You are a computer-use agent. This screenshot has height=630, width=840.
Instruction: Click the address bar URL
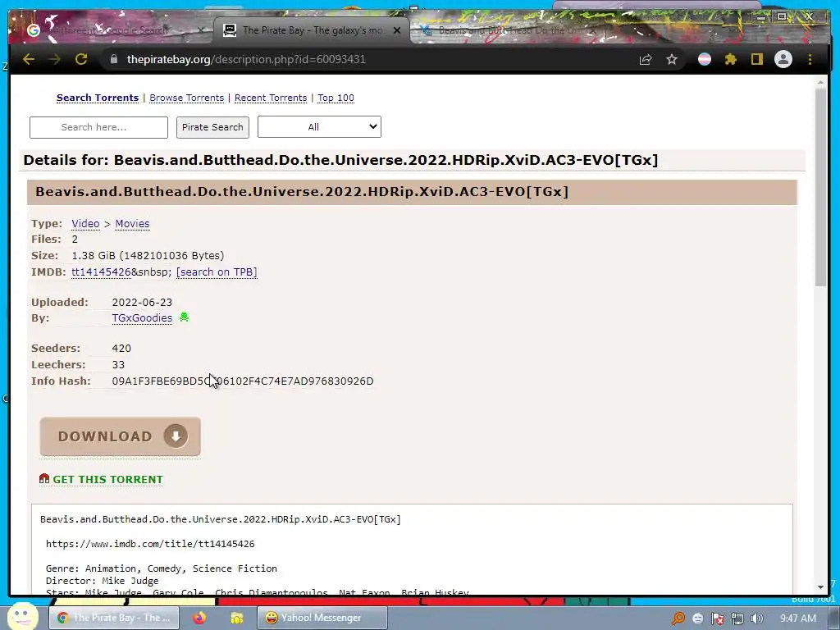click(246, 59)
